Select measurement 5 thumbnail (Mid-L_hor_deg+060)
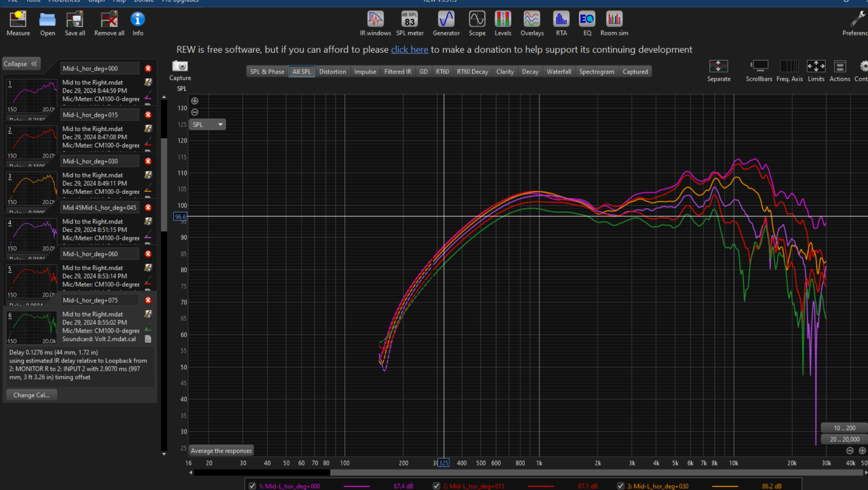868x490 pixels. click(31, 281)
